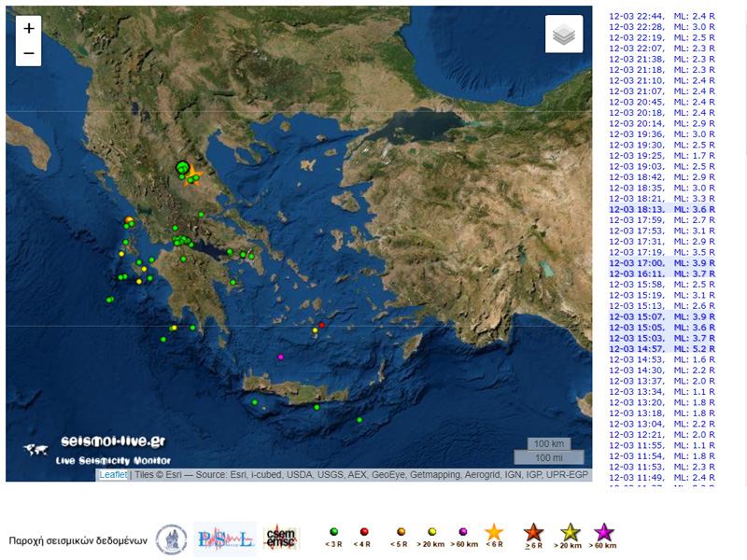747x560 pixels.
Task: Click the orange marker near the Ionian islands
Action: 129,220
